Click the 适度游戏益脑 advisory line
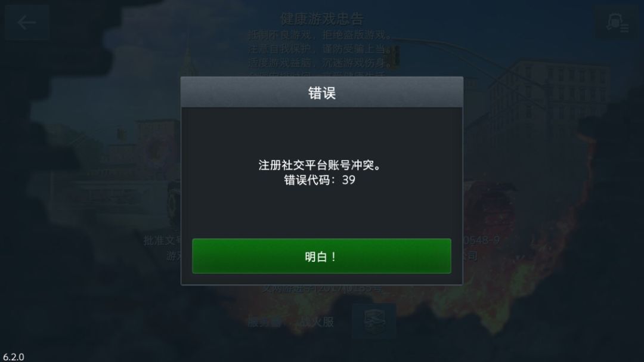This screenshot has width=644, height=362. coord(318,63)
